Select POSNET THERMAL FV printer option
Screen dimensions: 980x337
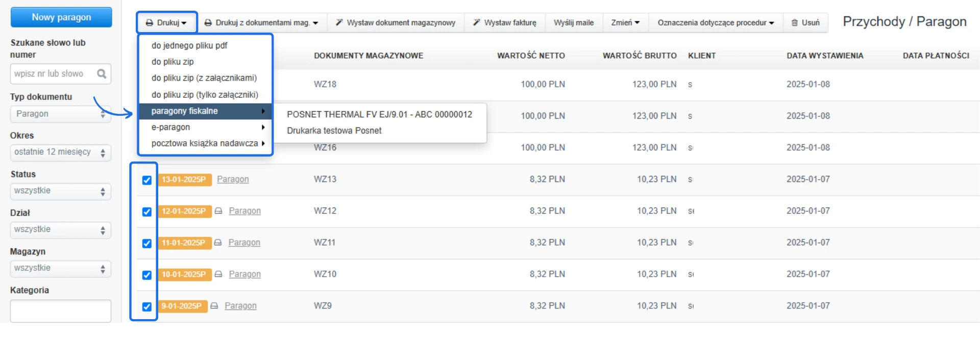coord(379,114)
